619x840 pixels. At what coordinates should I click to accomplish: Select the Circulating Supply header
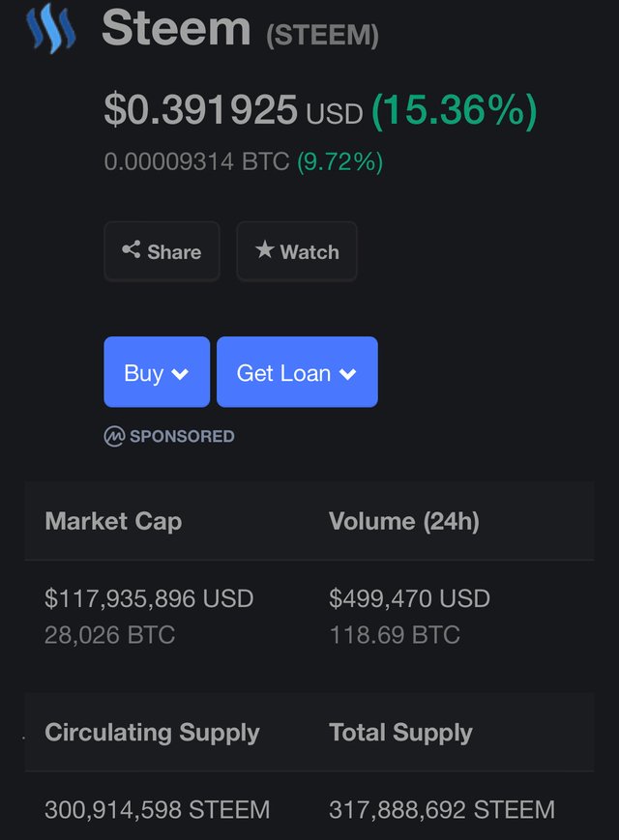click(x=152, y=733)
